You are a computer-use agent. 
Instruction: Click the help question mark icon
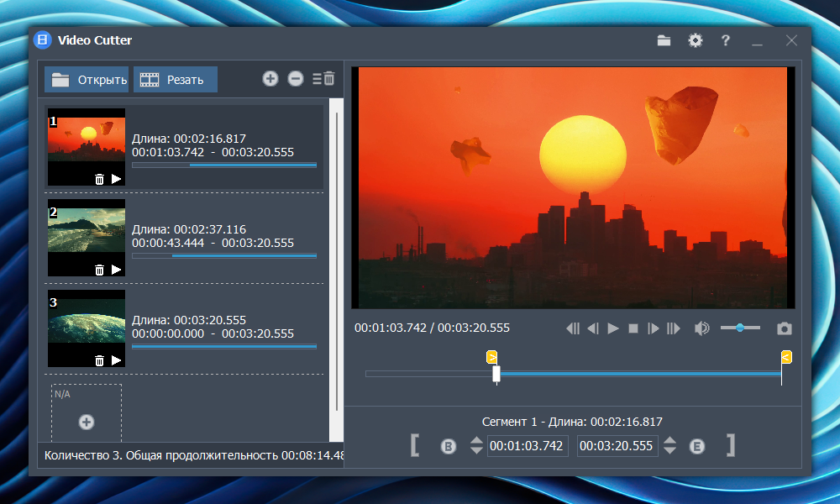(x=725, y=40)
